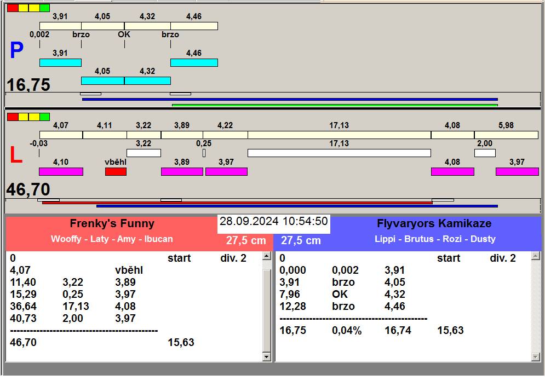Click the 0,000 cell in right list
The height and width of the screenshot is (392, 545).
point(293,270)
